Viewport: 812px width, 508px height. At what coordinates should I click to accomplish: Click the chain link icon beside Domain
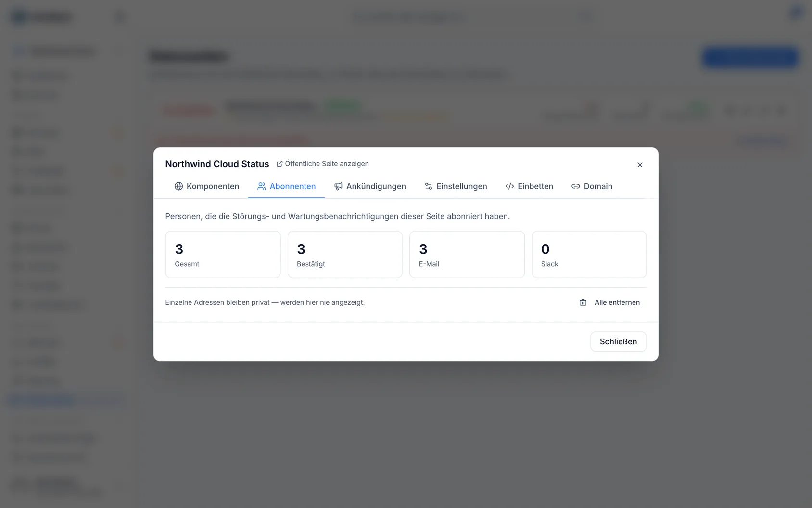click(x=576, y=186)
